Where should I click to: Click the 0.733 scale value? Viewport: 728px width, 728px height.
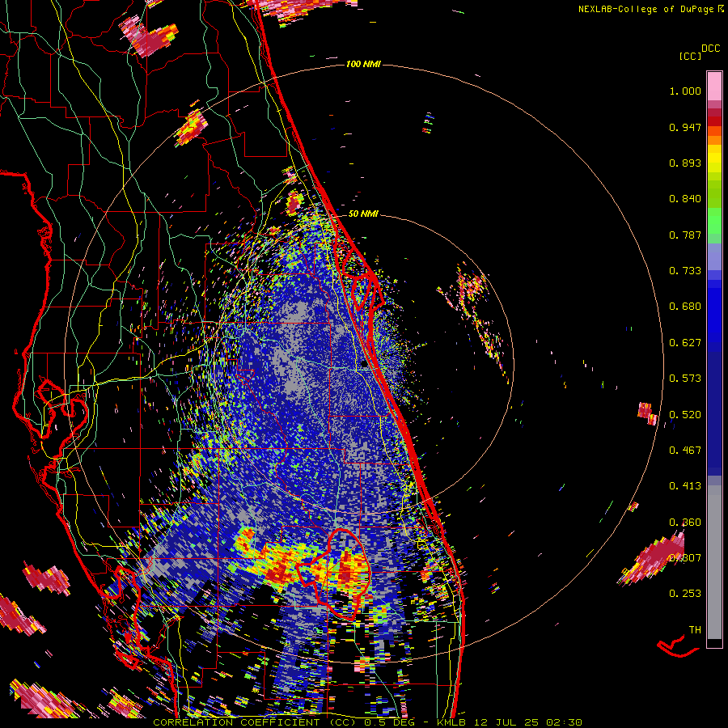point(685,271)
